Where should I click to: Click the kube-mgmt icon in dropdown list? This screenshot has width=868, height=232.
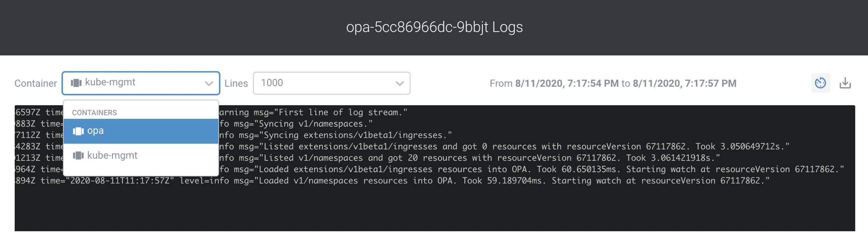coord(78,156)
